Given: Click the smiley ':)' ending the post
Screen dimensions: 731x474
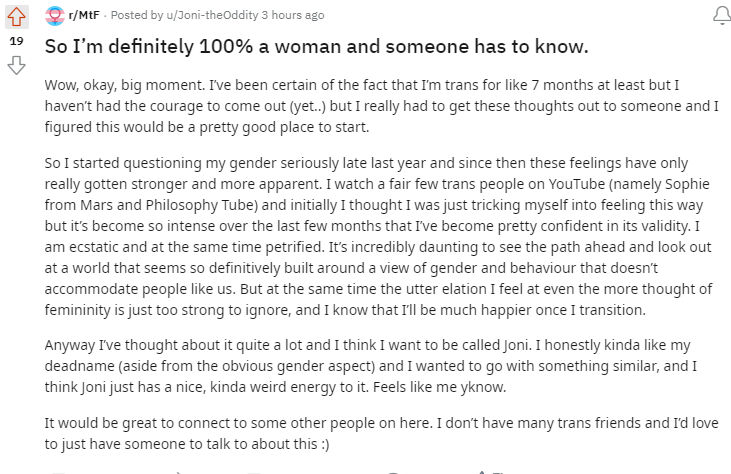Looking at the screenshot, I should coord(325,444).
